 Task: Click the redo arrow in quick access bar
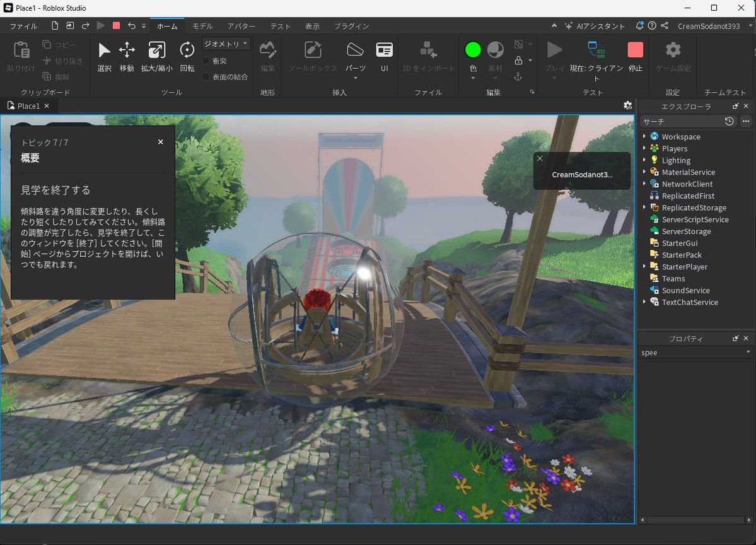(85, 26)
